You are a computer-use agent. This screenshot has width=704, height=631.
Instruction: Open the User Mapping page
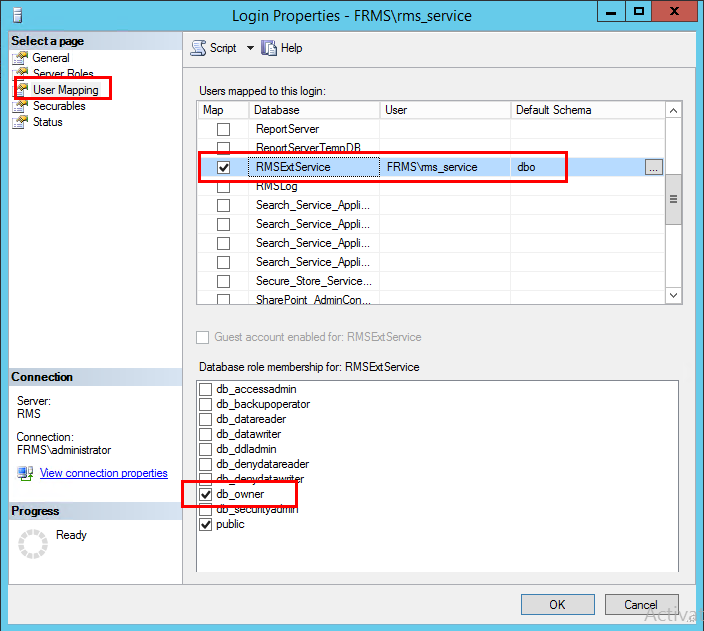(x=65, y=90)
